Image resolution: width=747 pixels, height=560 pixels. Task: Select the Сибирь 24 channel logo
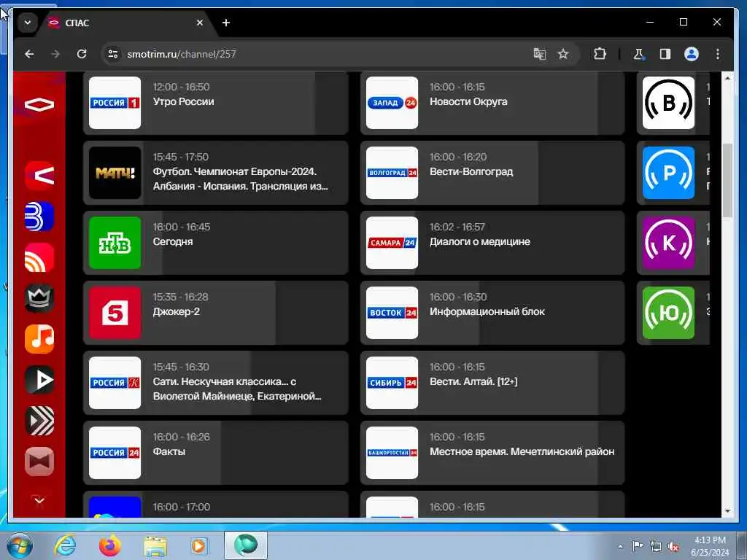[392, 383]
